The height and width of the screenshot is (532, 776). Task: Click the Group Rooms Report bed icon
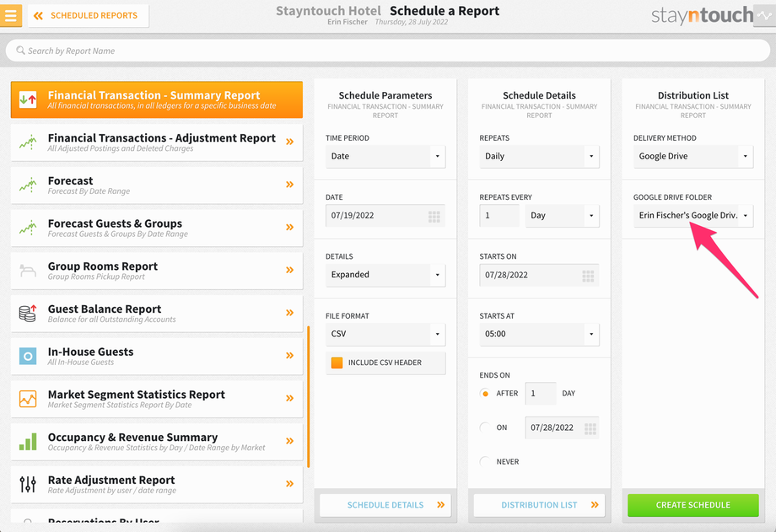point(28,270)
